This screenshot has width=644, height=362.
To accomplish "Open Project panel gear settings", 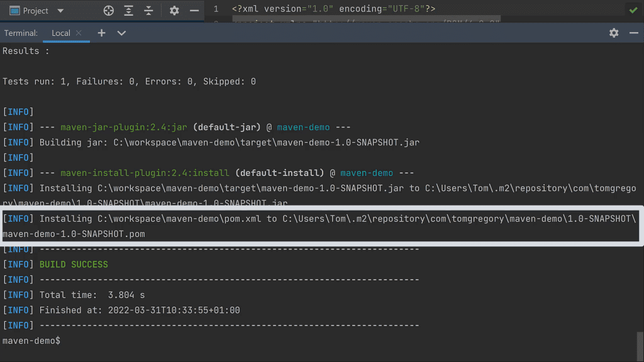I will pyautogui.click(x=174, y=11).
